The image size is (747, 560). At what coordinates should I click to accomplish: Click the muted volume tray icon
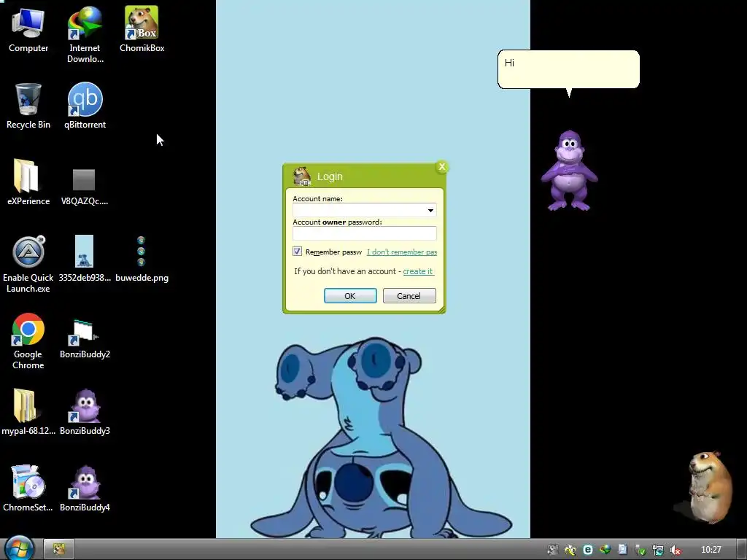(675, 550)
